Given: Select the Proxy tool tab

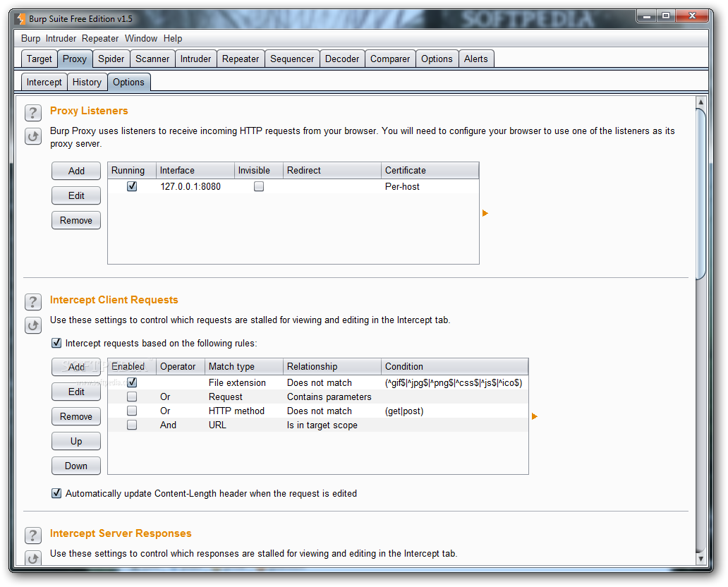Looking at the screenshot, I should click(x=75, y=59).
